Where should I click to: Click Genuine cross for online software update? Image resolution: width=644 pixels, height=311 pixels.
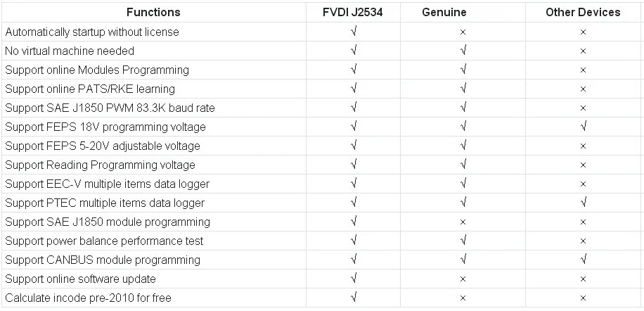(x=463, y=279)
